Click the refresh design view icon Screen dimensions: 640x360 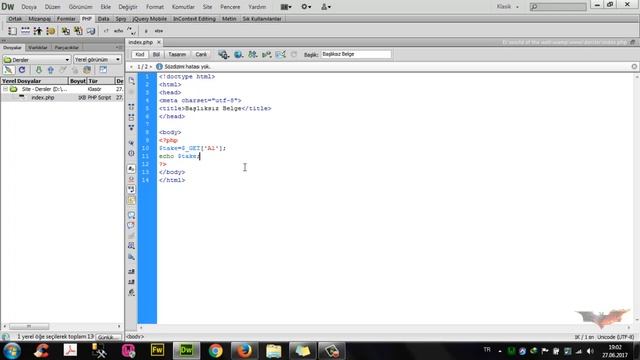coord(294,54)
